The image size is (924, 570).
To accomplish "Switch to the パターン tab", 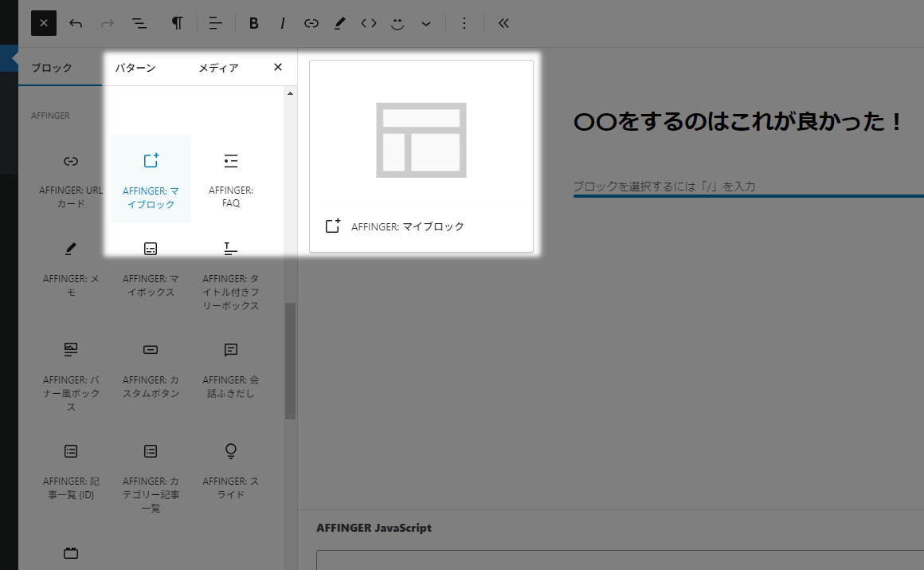I will pyautogui.click(x=135, y=68).
